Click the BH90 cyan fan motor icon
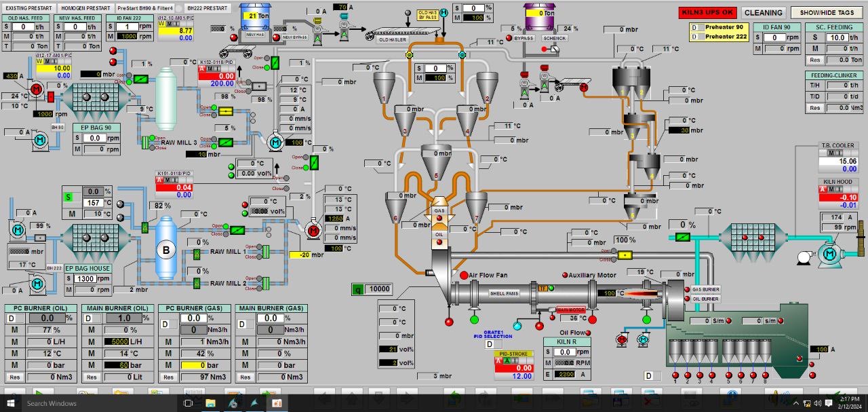Viewport: 868px width, 412px height. [39, 139]
